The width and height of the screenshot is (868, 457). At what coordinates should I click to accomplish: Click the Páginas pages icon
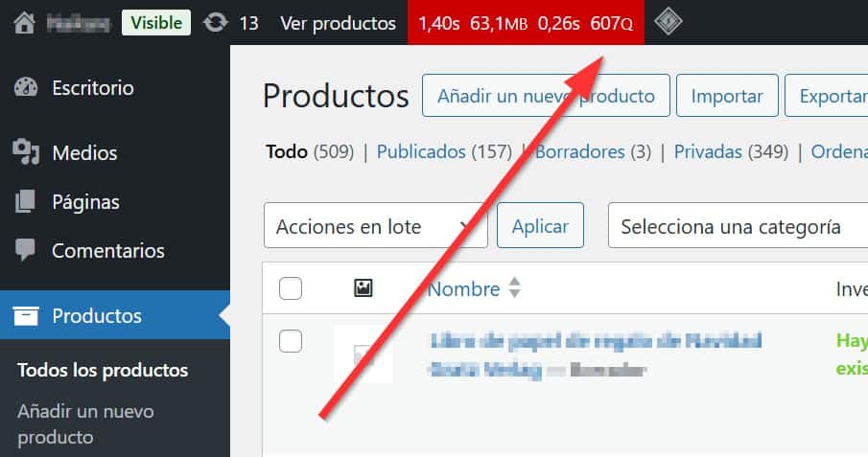[x=26, y=201]
